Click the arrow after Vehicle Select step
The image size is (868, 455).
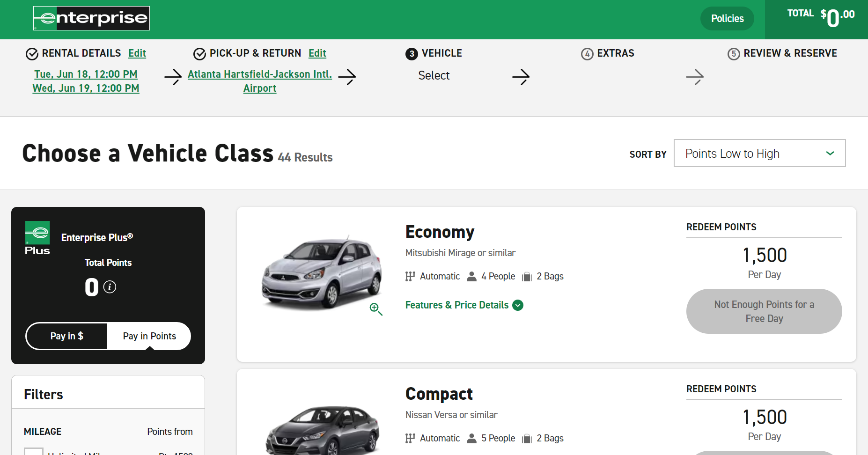click(521, 77)
